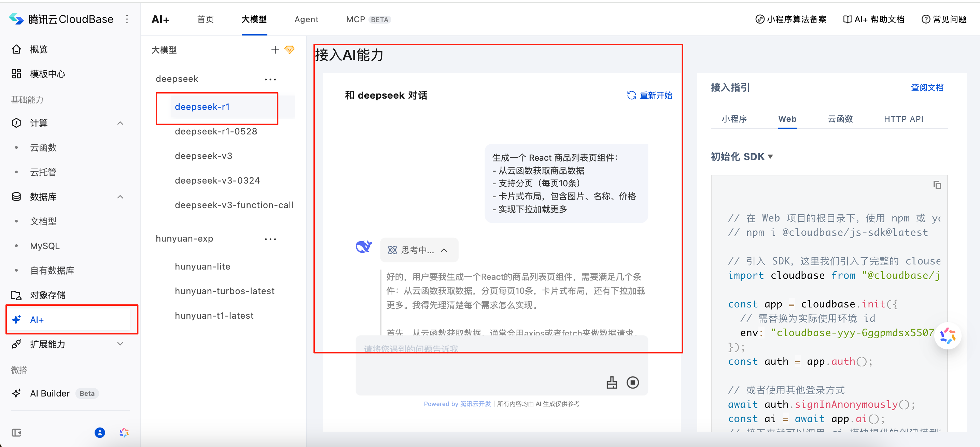Click colorful assistant icon at sidebar bottom
Viewport: 980px width, 447px height.
click(x=124, y=433)
